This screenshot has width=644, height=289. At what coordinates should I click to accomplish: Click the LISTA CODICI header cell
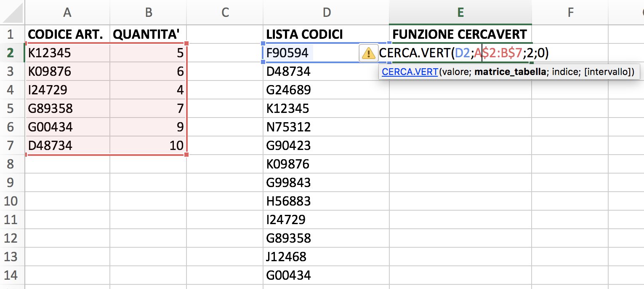pyautogui.click(x=326, y=34)
